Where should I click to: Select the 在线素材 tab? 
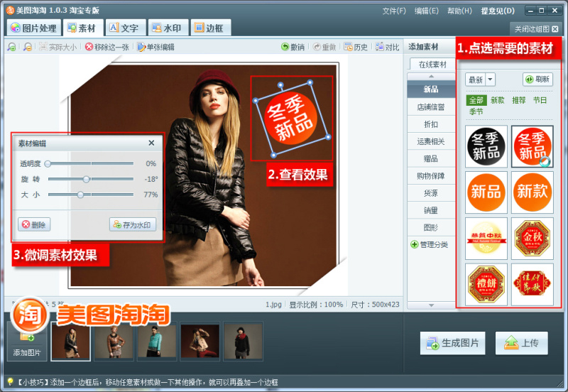coord(432,65)
